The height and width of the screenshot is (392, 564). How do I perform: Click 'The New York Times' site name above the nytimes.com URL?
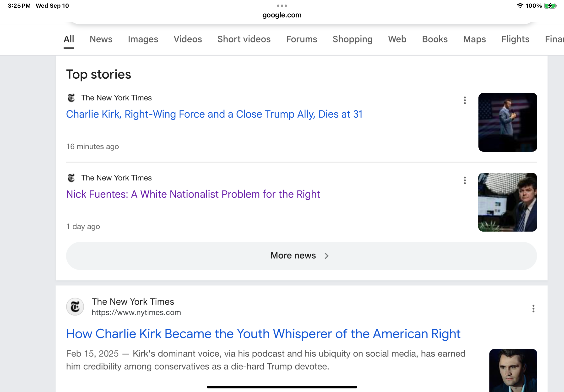point(133,302)
